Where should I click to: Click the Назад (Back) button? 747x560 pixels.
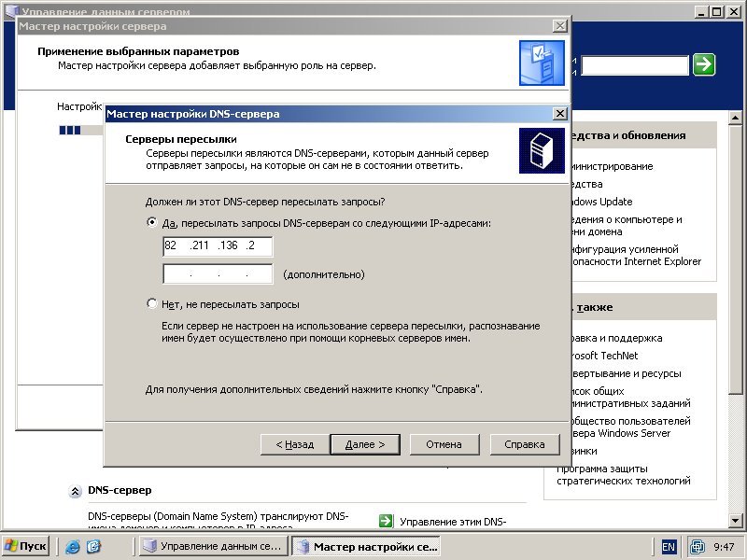point(294,444)
